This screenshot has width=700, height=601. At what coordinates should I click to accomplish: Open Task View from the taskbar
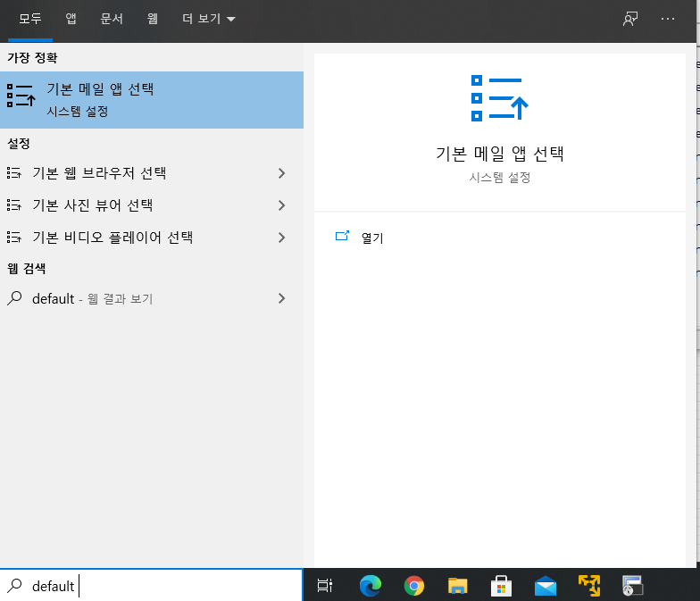coord(325,586)
